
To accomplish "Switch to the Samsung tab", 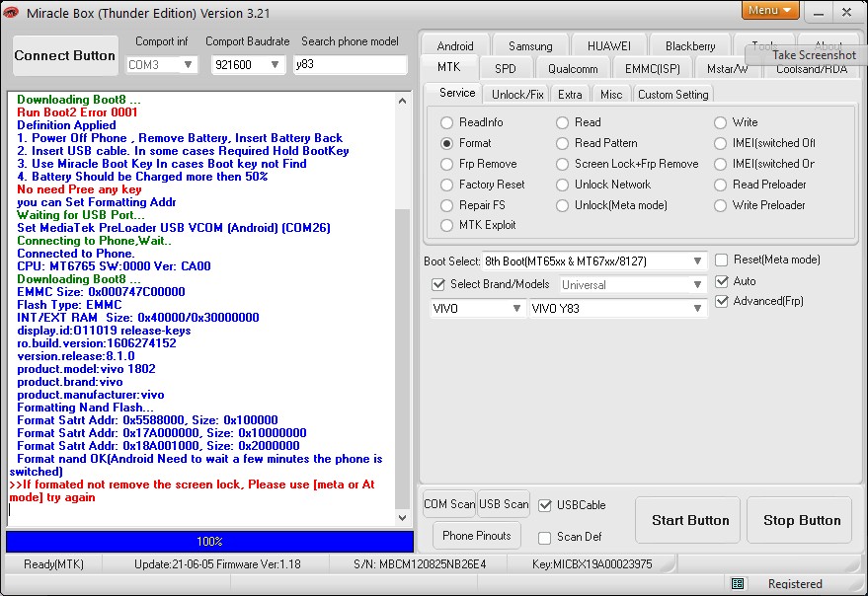I will tap(530, 46).
